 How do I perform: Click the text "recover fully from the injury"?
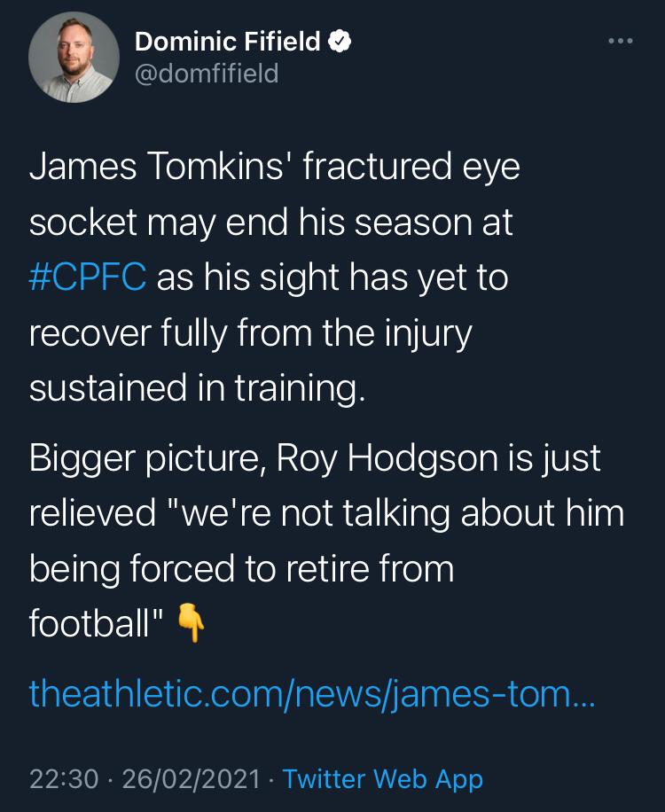pos(251,333)
